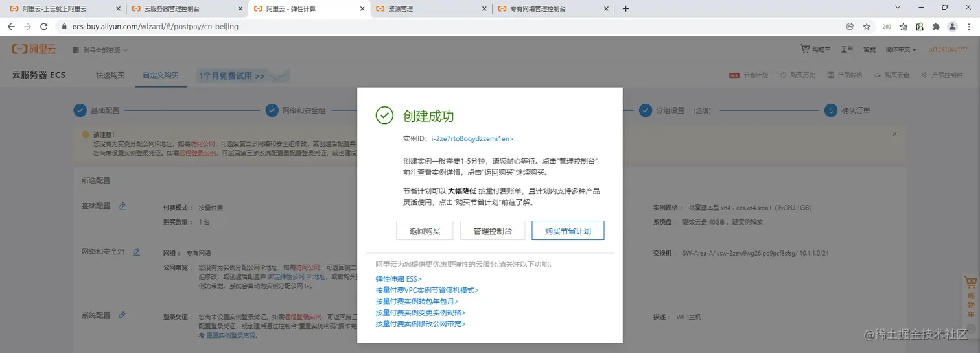Open 工单 in the header
This screenshot has height=353, width=980.
coord(847,50)
